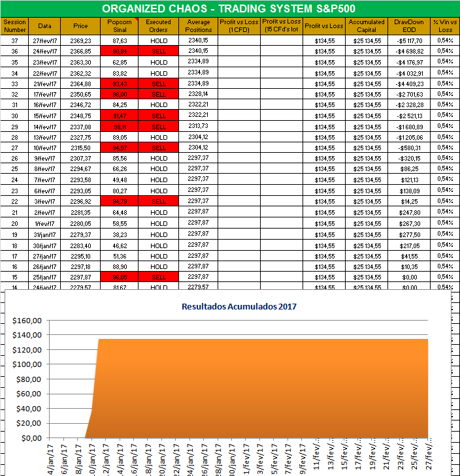Click the HOLD cell in the 22/fev/17 row
Screen dimensions: 460x476
point(158,74)
